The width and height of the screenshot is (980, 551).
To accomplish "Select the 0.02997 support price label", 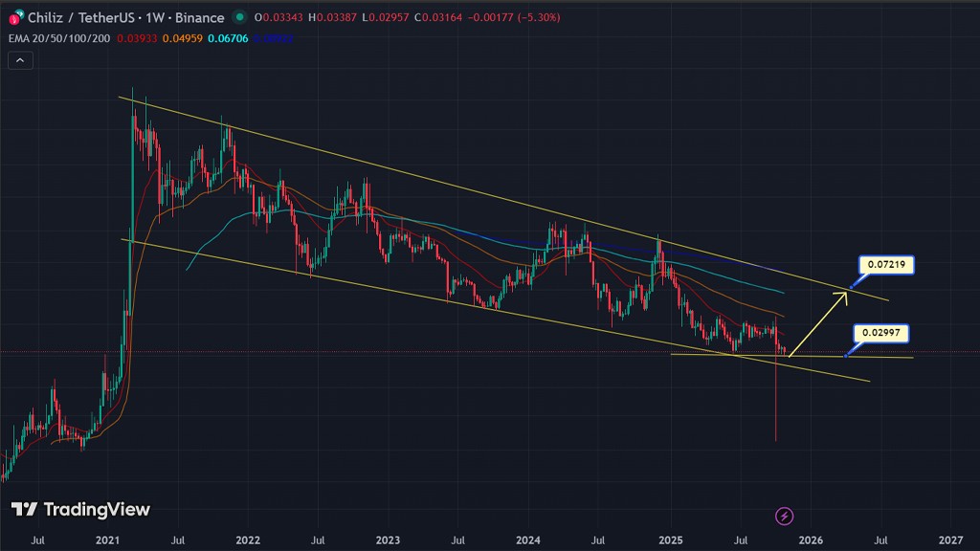I will tap(880, 333).
